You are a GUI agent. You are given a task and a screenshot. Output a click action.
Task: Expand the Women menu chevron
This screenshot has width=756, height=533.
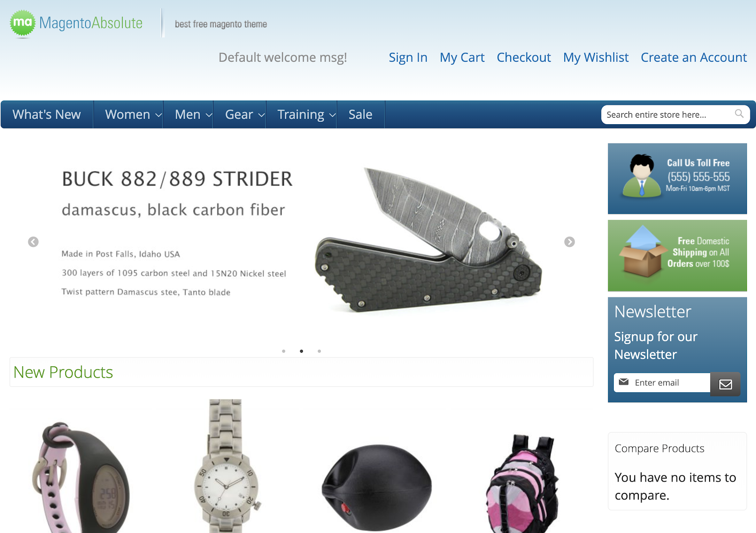tap(159, 115)
